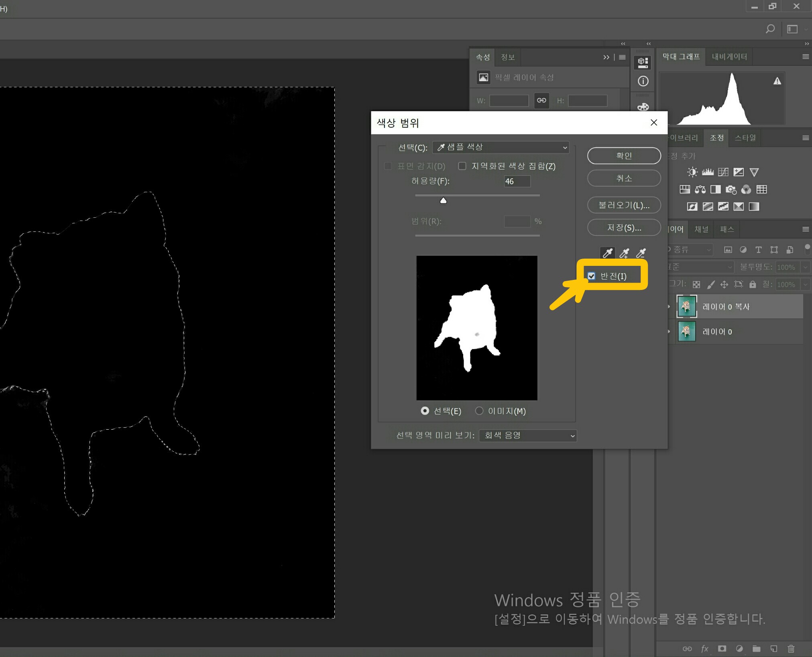Select the 이미지(M) radio button
This screenshot has height=657, width=812.
pyautogui.click(x=479, y=411)
